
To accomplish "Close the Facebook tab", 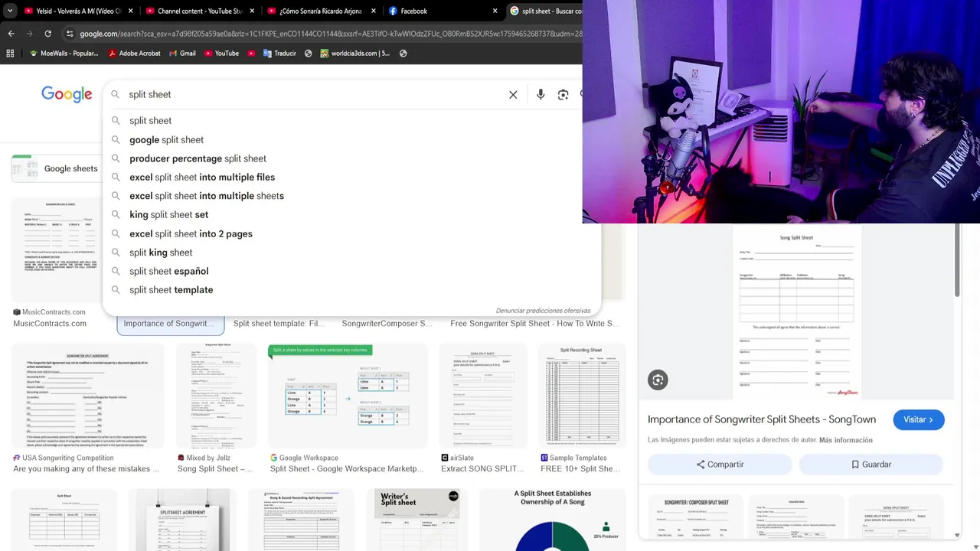I will coord(495,11).
